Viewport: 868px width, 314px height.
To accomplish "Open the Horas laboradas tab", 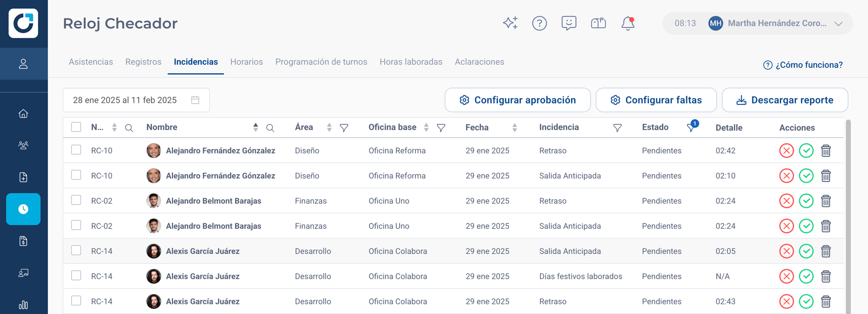I will (411, 62).
